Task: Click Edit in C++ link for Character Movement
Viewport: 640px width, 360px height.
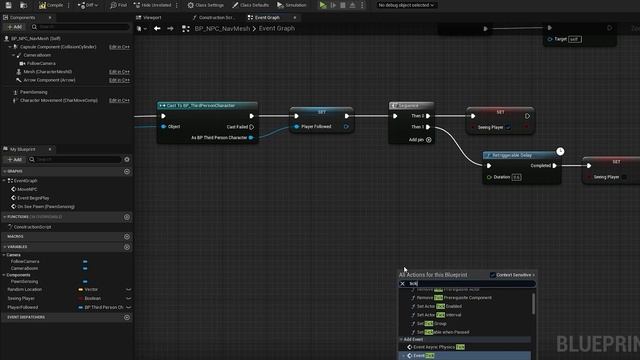Action: click(x=119, y=100)
